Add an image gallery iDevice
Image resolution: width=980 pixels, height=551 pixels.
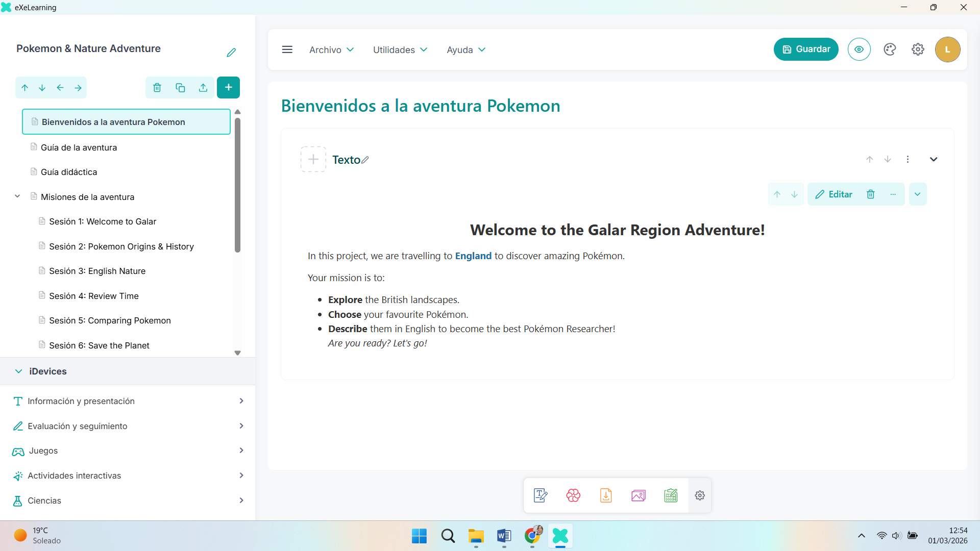coord(638,495)
